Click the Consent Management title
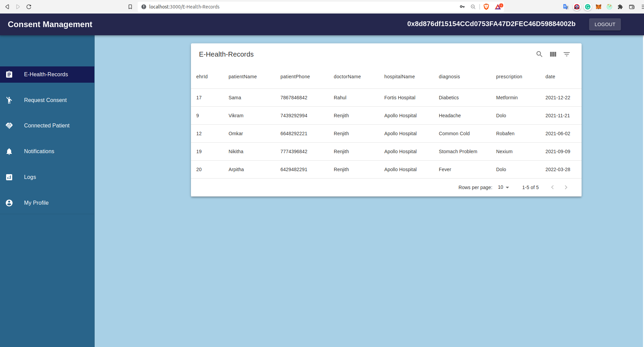 pos(50,24)
